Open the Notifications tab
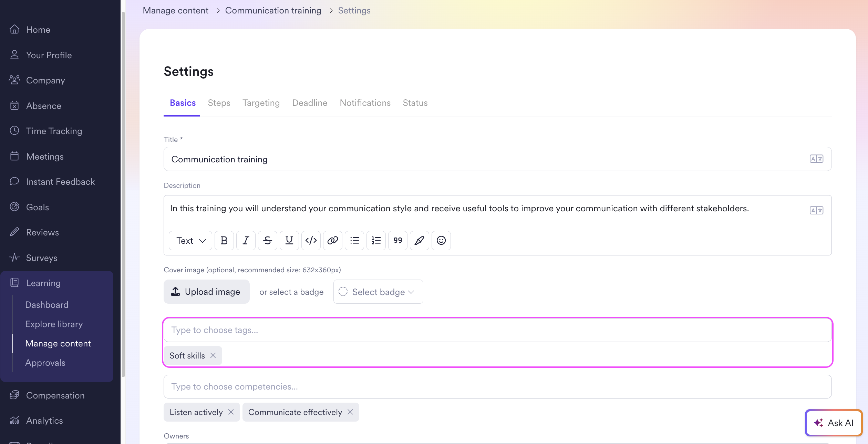The image size is (868, 444). coord(365,103)
